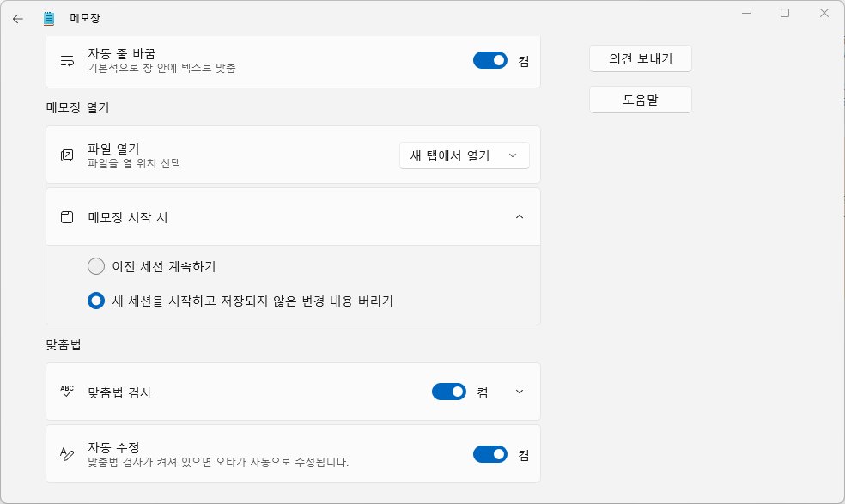
Task: Click the back arrow in the title bar
Action: point(18,19)
